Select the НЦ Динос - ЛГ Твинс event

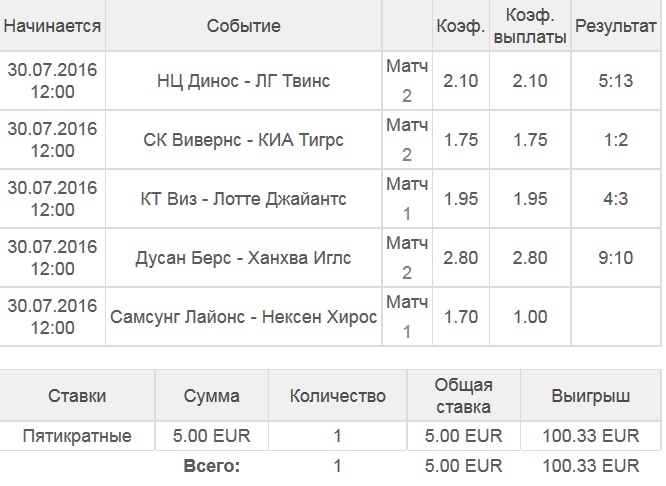(244, 80)
